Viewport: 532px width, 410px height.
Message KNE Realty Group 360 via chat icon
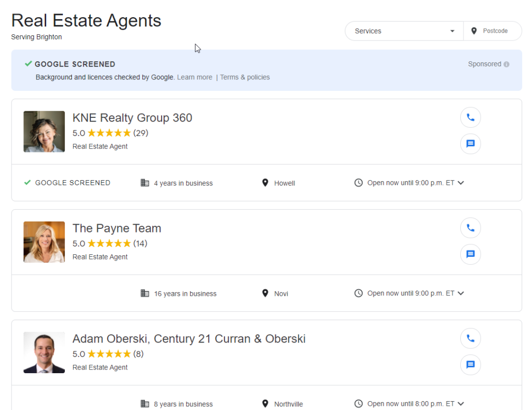(x=470, y=144)
